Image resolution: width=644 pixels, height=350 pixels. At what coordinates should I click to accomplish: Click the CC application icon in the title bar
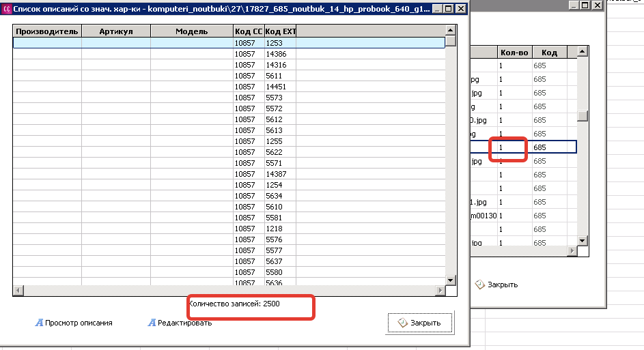point(7,9)
